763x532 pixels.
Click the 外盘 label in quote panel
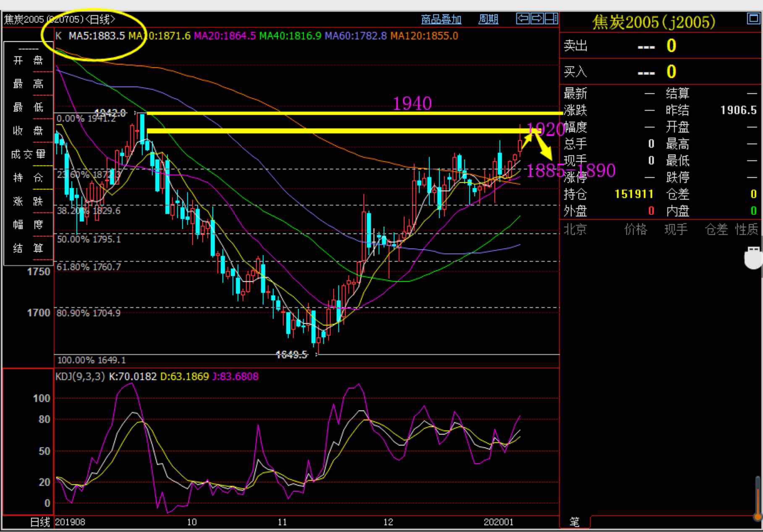[575, 211]
